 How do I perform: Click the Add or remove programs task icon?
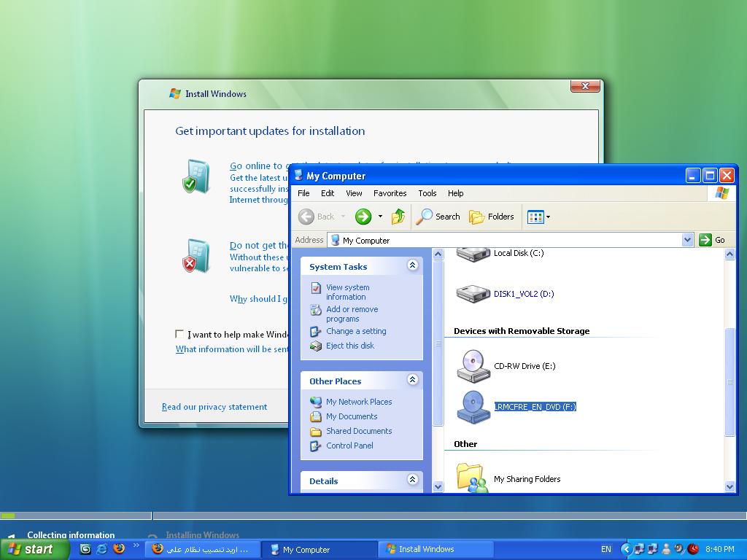[315, 310]
